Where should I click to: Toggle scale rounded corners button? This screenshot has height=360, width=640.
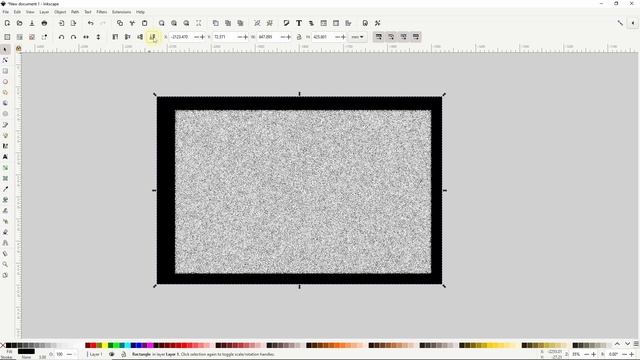click(391, 37)
